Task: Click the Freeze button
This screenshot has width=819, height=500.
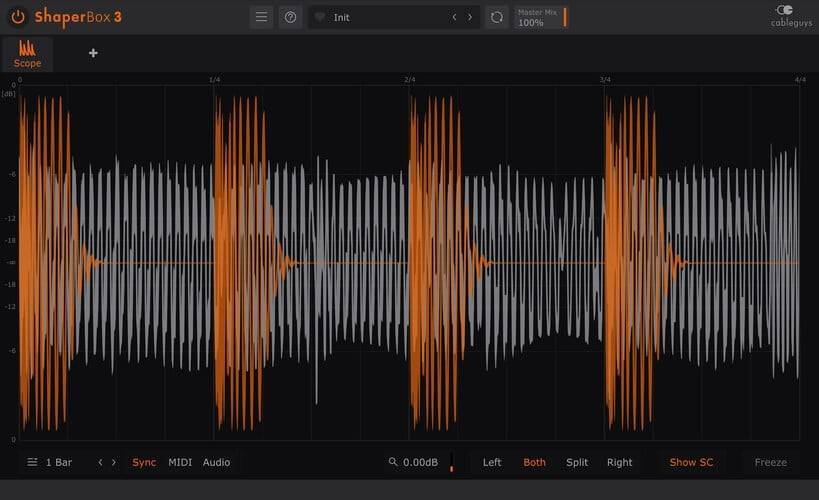Action: (x=770, y=462)
